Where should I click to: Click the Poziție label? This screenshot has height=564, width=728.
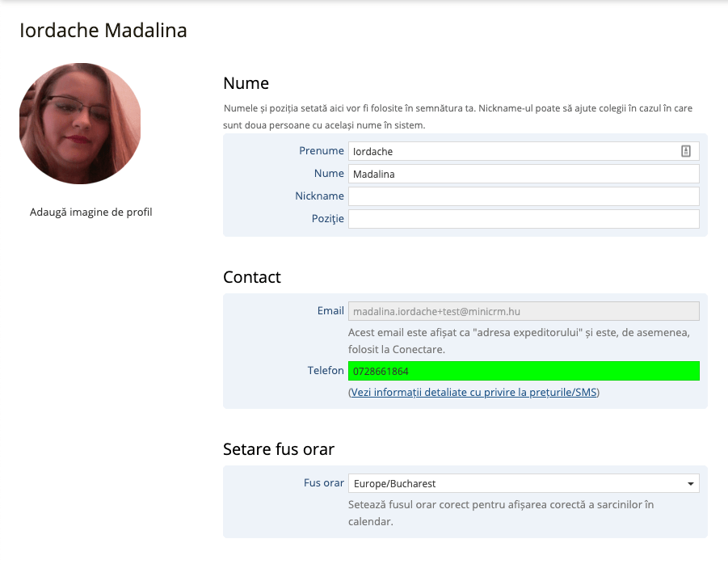[328, 219]
